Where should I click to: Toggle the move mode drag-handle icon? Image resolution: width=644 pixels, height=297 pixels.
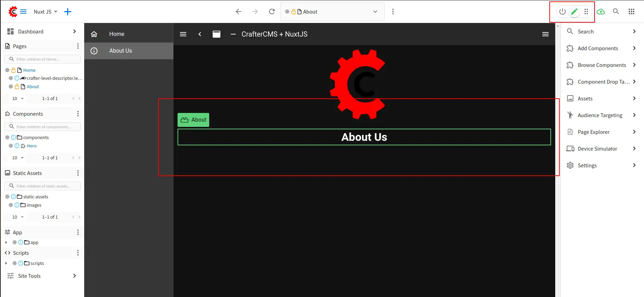[x=586, y=12]
